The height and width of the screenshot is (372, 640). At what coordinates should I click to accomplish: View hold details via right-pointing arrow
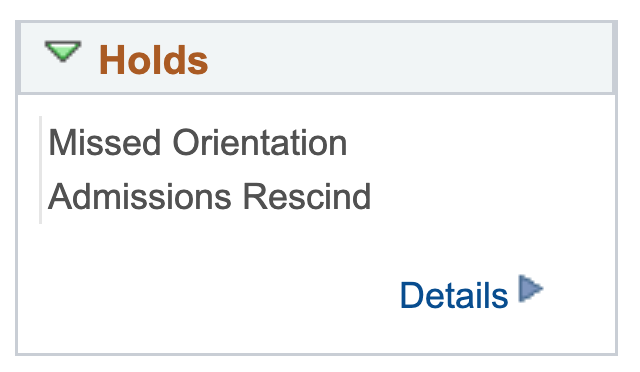pyautogui.click(x=531, y=288)
